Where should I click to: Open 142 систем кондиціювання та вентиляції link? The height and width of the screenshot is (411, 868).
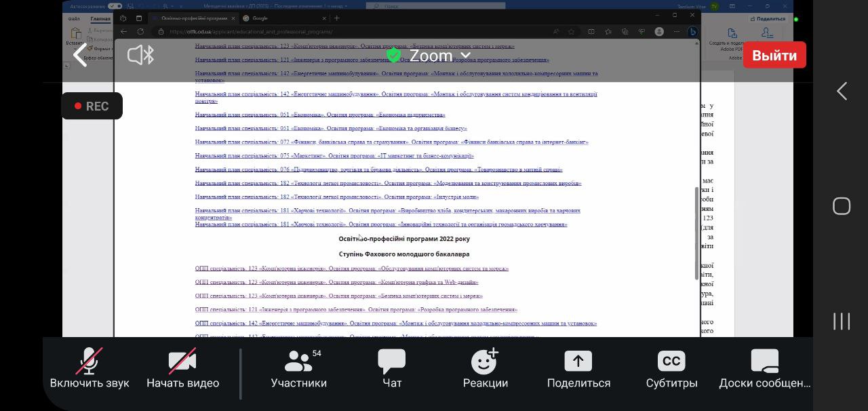(396, 97)
